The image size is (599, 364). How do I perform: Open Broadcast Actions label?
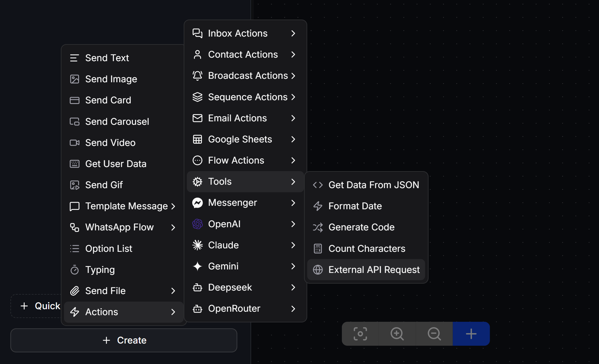click(x=248, y=76)
